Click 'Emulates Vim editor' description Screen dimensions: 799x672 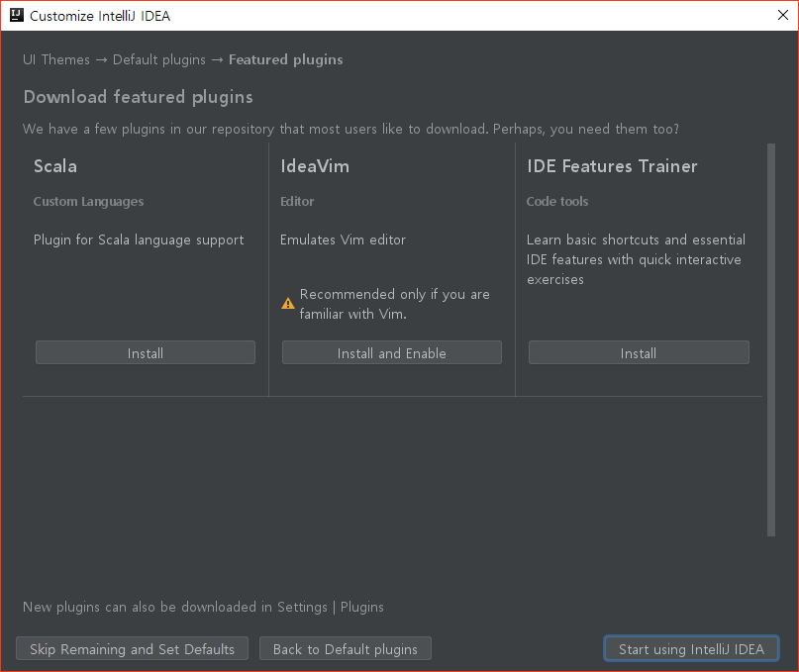point(343,240)
